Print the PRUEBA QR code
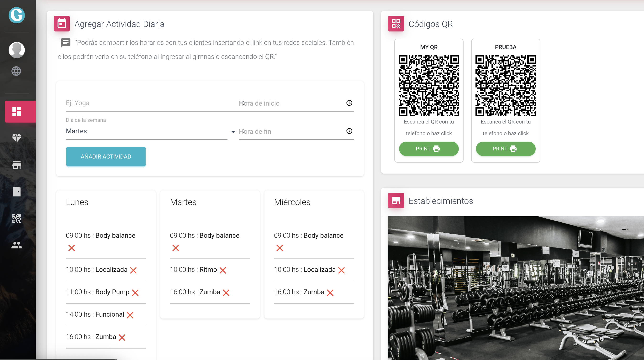The height and width of the screenshot is (360, 644). pyautogui.click(x=506, y=149)
